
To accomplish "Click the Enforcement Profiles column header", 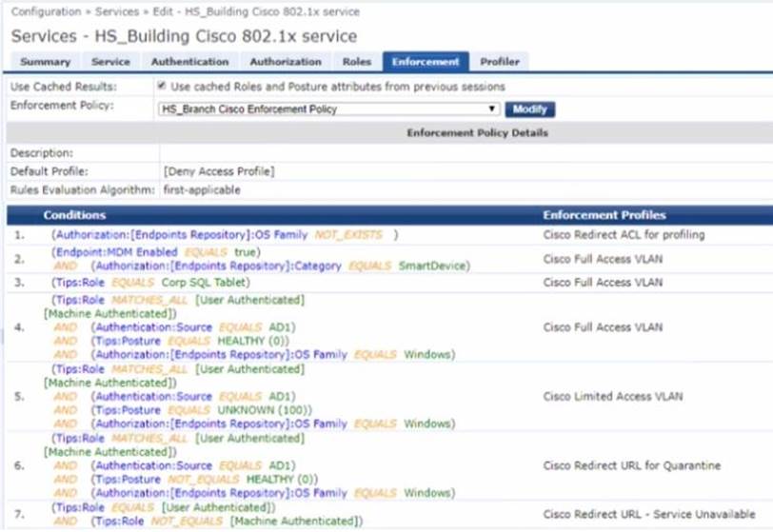I will pos(605,215).
